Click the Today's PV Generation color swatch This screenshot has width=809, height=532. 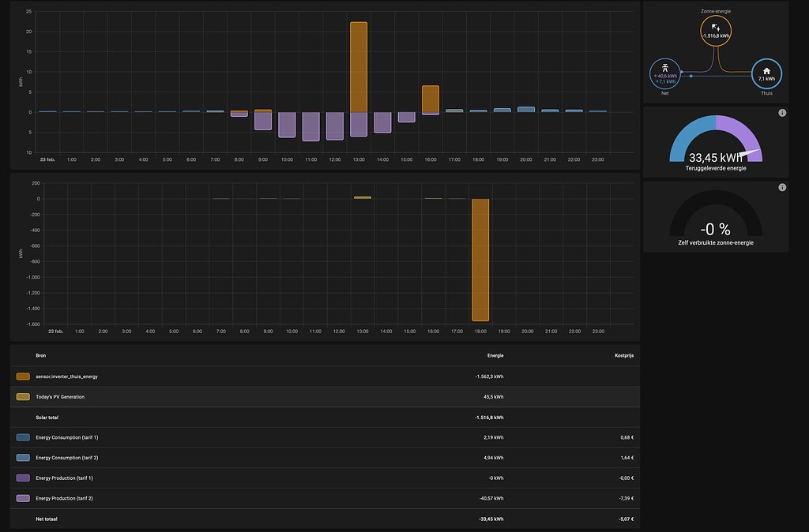pos(23,396)
